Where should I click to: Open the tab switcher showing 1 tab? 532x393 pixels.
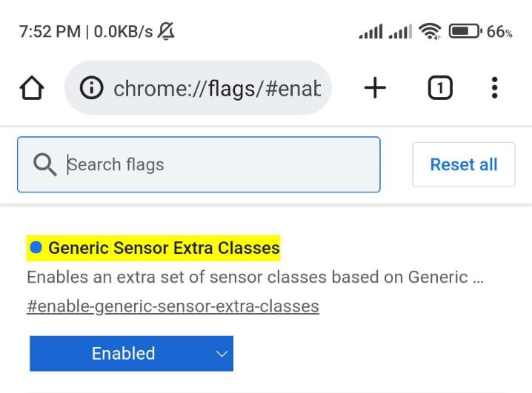(440, 89)
